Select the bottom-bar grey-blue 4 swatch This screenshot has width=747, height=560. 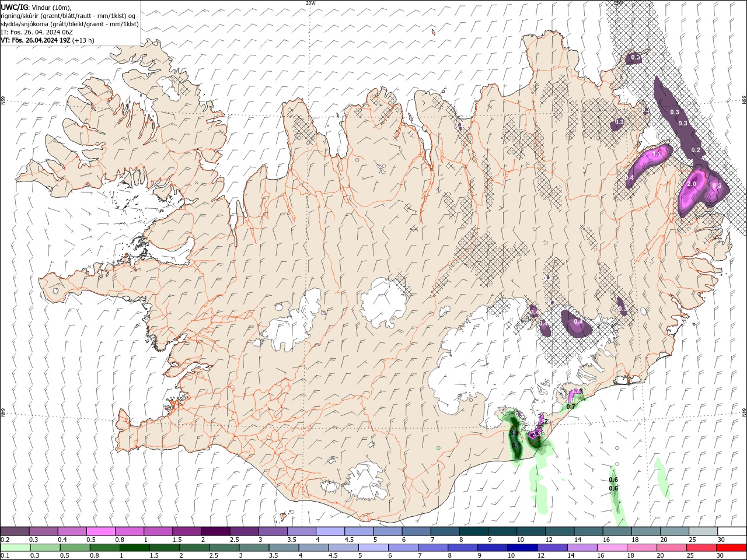point(313,548)
